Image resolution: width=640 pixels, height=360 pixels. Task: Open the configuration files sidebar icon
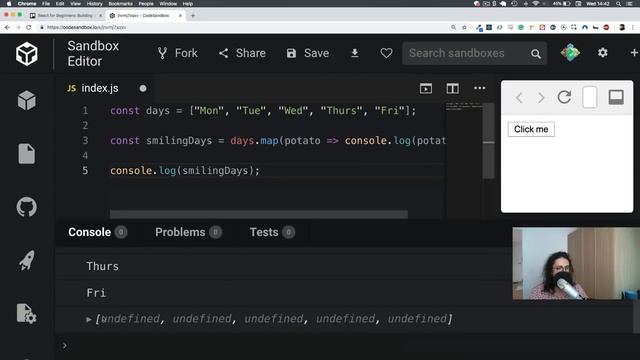click(27, 313)
